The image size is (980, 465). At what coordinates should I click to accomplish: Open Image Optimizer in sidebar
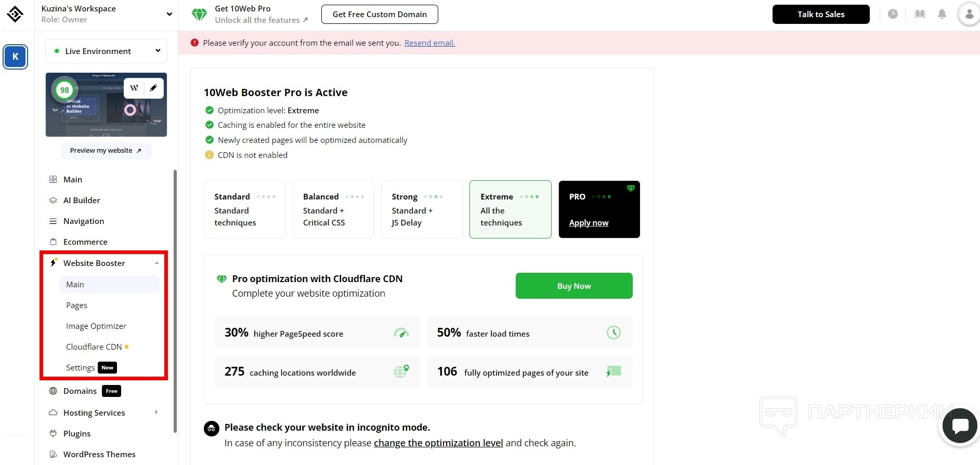96,326
